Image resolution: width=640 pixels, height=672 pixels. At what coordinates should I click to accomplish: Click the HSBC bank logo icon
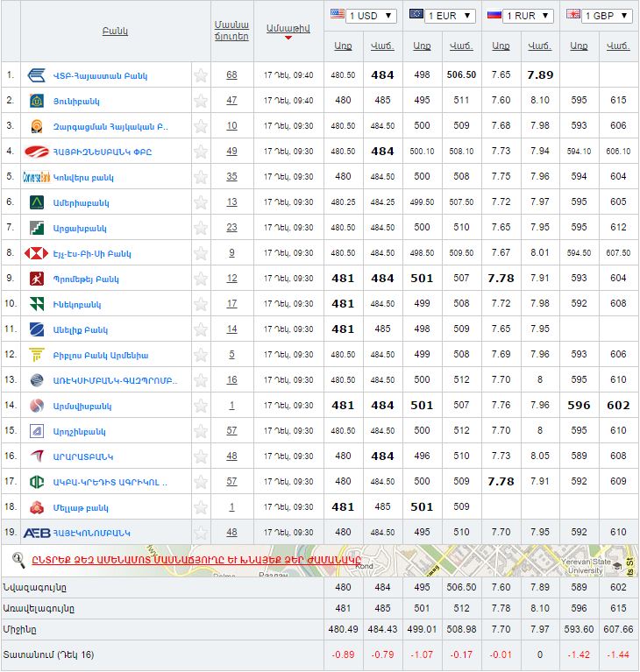pos(37,253)
